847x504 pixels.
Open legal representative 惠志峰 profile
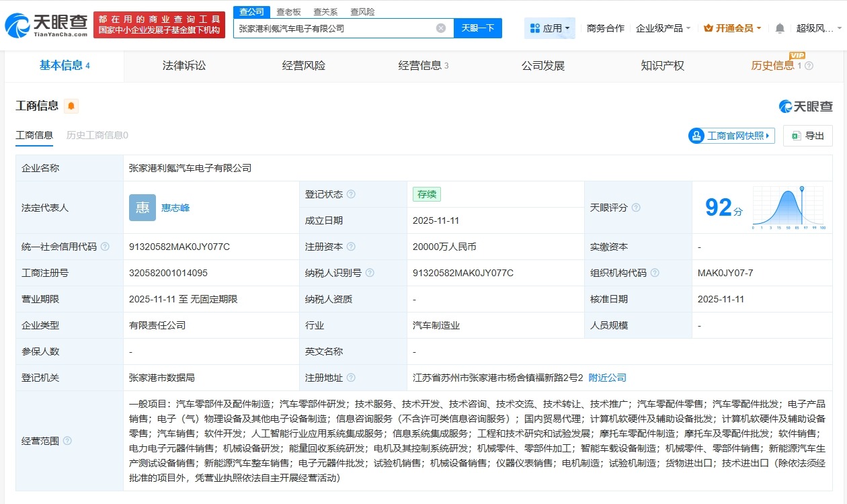click(174, 208)
